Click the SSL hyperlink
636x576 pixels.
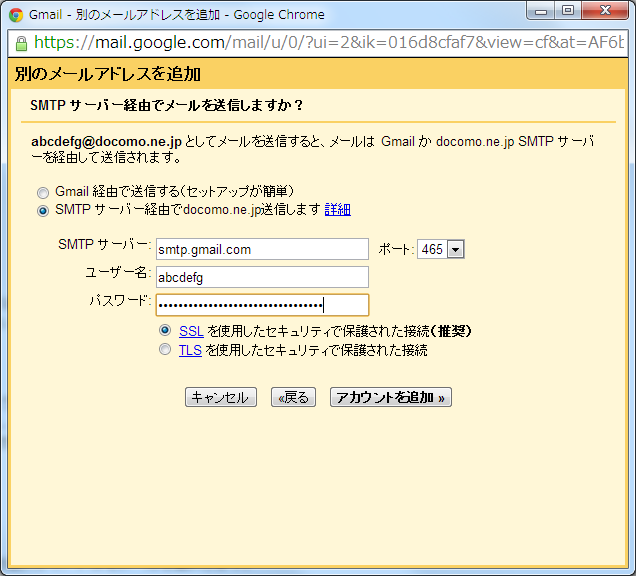click(190, 331)
